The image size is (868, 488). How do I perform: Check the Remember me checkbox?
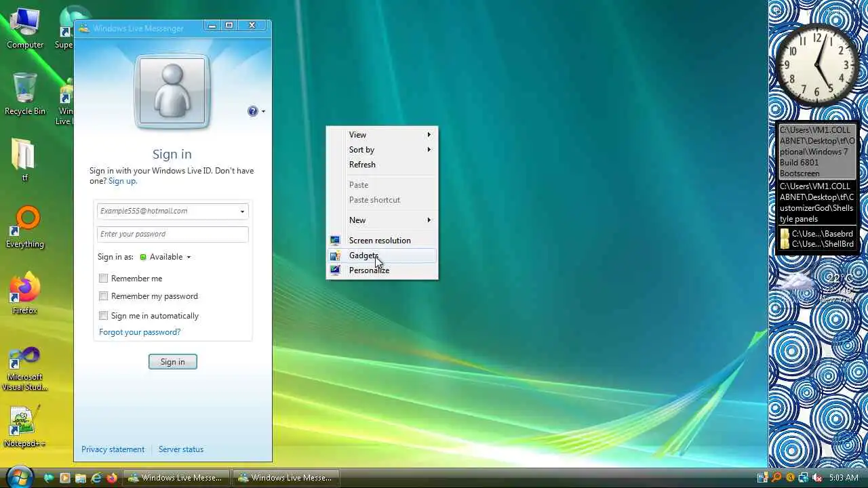point(103,278)
